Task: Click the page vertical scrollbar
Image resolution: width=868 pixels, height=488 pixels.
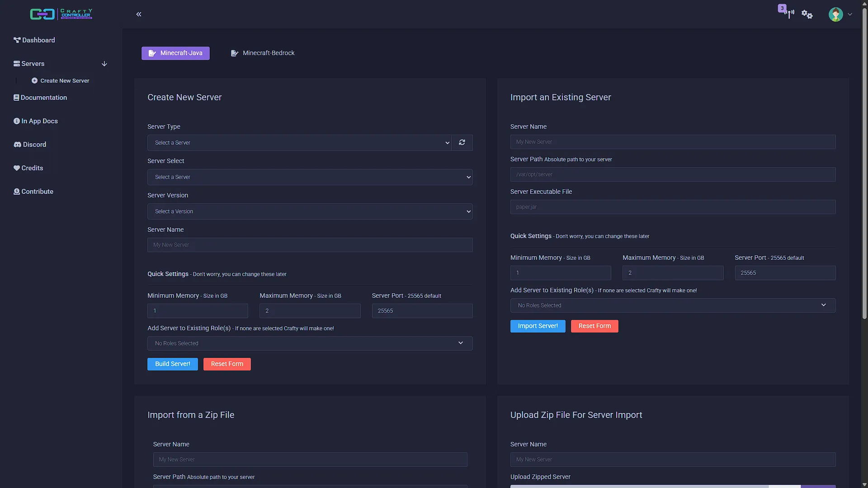Action: click(x=864, y=163)
